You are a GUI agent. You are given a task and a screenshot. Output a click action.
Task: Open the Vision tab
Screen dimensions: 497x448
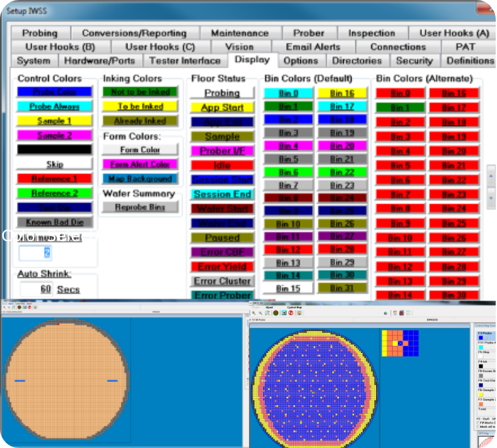[239, 47]
